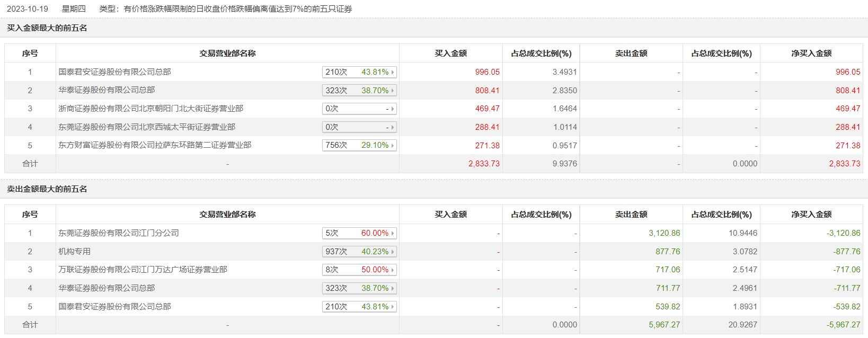Click the arrow icon beside 40.23%
Viewport: 868px width, 338px height.
(x=393, y=252)
